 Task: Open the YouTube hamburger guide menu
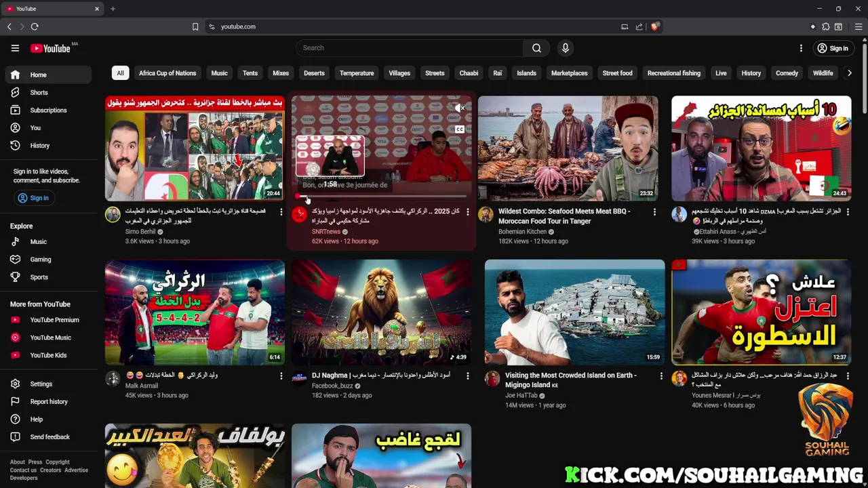15,48
